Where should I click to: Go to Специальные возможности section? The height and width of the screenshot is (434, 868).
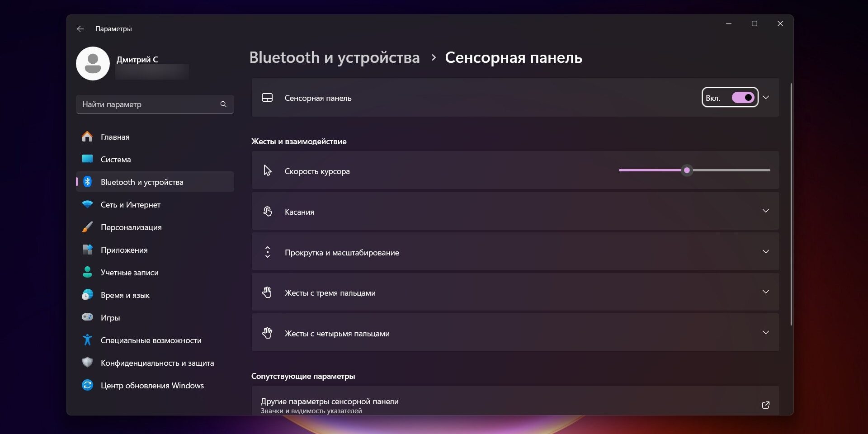pyautogui.click(x=151, y=340)
